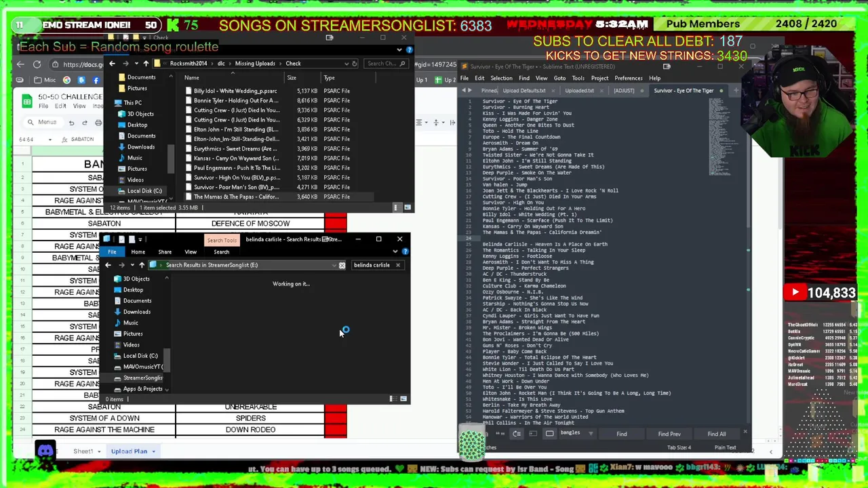Refresh the Check folder address bar
The image size is (868, 488).
pyautogui.click(x=355, y=64)
